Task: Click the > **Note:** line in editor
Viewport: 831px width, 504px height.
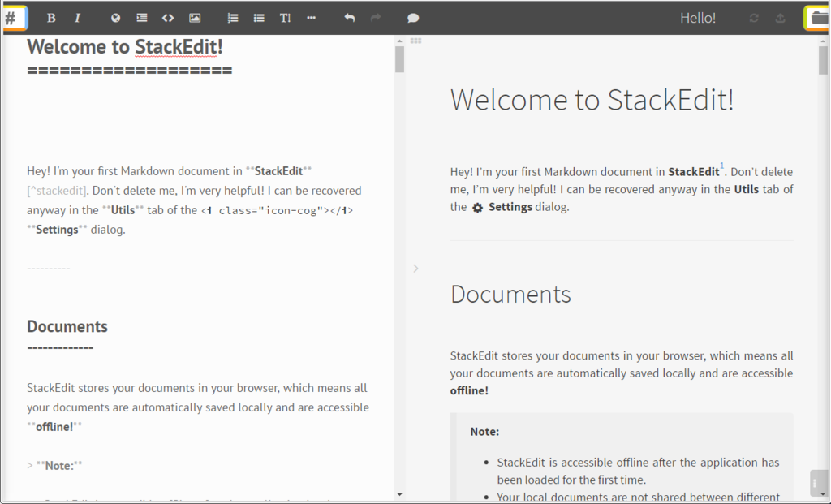Action: (54, 466)
